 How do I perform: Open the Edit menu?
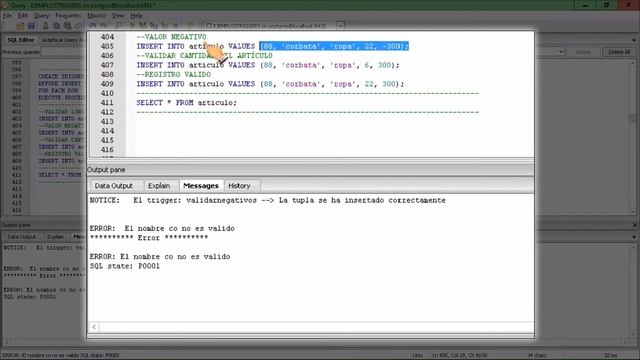22,16
